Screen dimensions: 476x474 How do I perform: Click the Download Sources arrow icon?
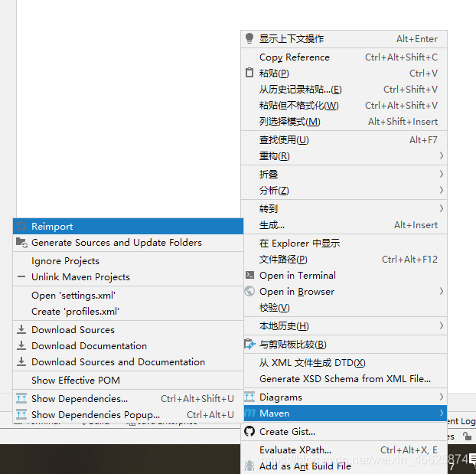tap(21, 330)
